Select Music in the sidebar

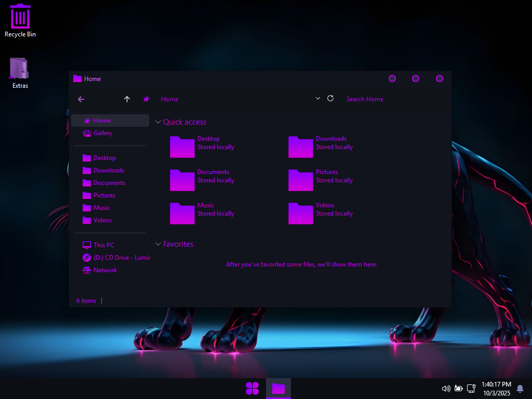110,208
